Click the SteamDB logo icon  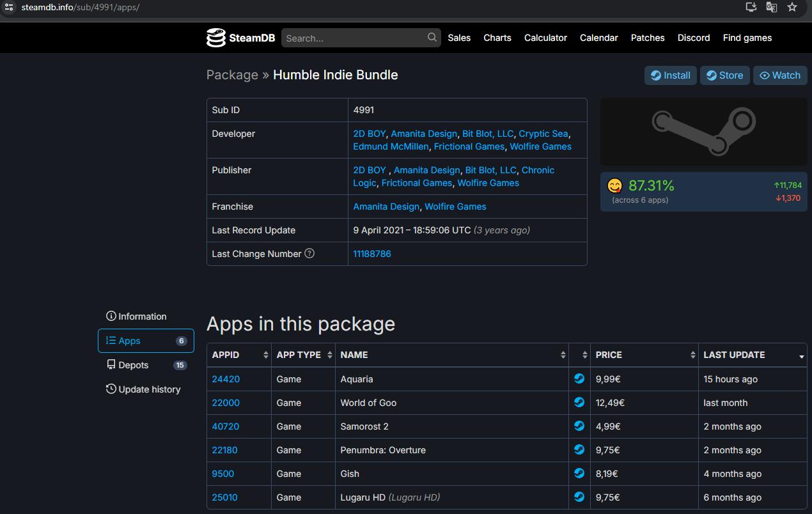216,38
